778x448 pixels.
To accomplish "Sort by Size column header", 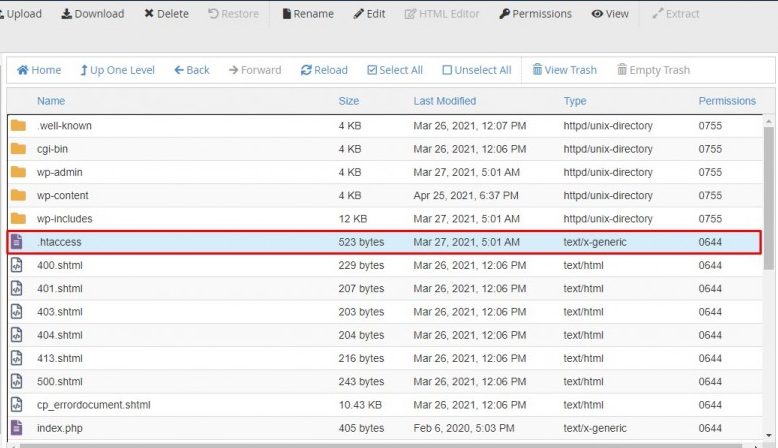I will (x=348, y=101).
